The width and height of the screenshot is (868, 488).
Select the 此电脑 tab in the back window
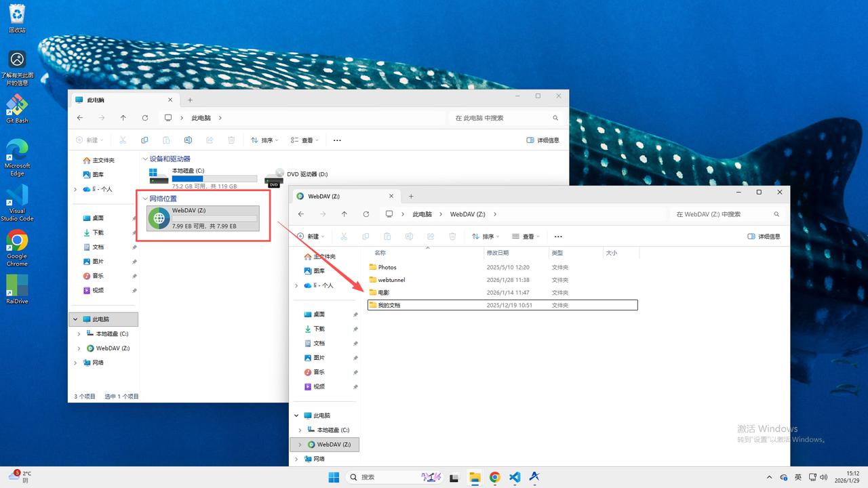pyautogui.click(x=124, y=100)
